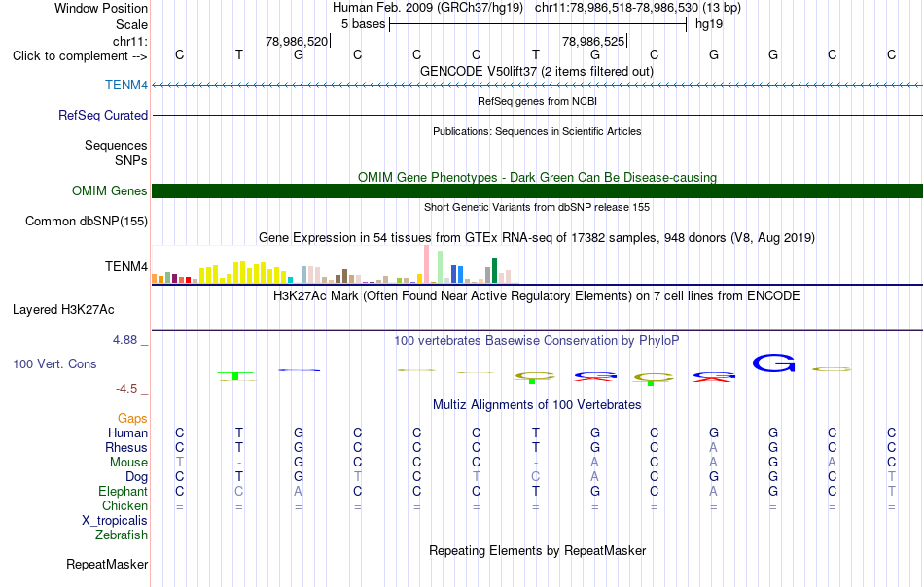Click the green T PhyloP conservation logo
The width and height of the screenshot is (924, 587).
[235, 376]
